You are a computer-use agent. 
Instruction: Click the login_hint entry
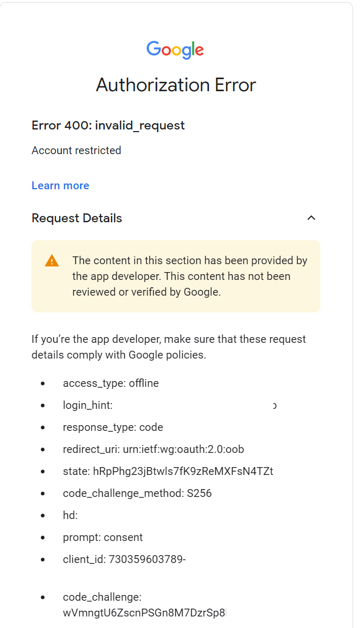pyautogui.click(x=87, y=405)
